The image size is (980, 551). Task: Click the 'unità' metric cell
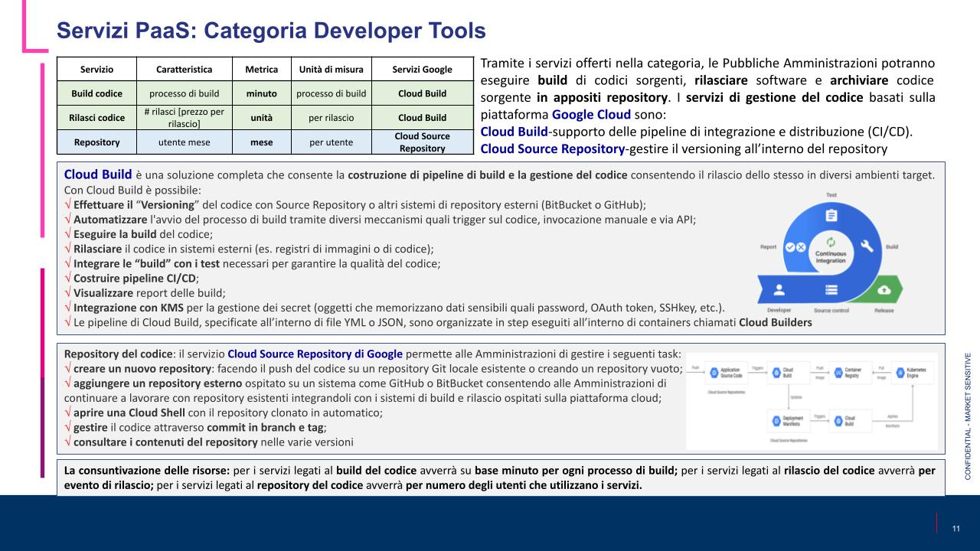coord(261,118)
